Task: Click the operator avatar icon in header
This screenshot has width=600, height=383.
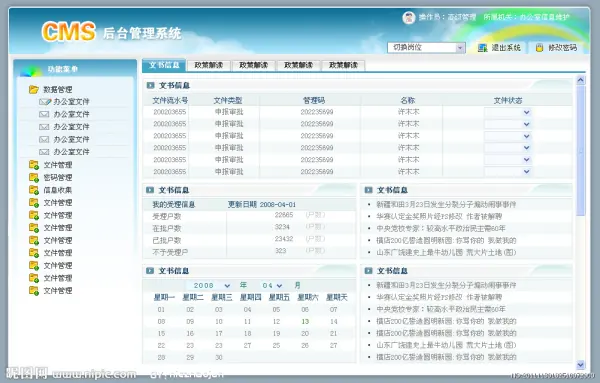Action: (409, 18)
